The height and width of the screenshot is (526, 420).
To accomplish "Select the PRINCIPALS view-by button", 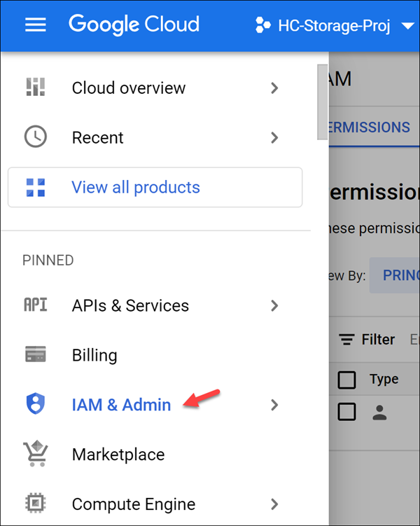I will click(x=395, y=275).
